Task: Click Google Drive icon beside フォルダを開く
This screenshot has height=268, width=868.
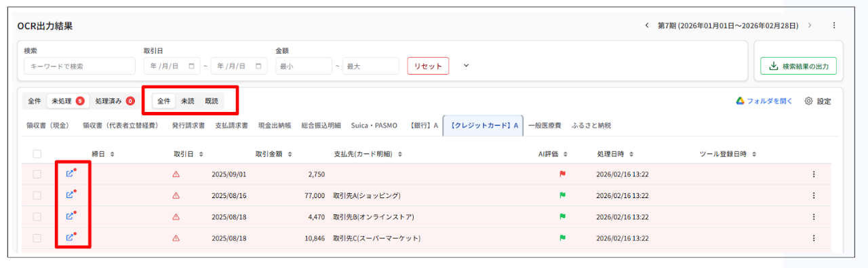Action: point(741,101)
